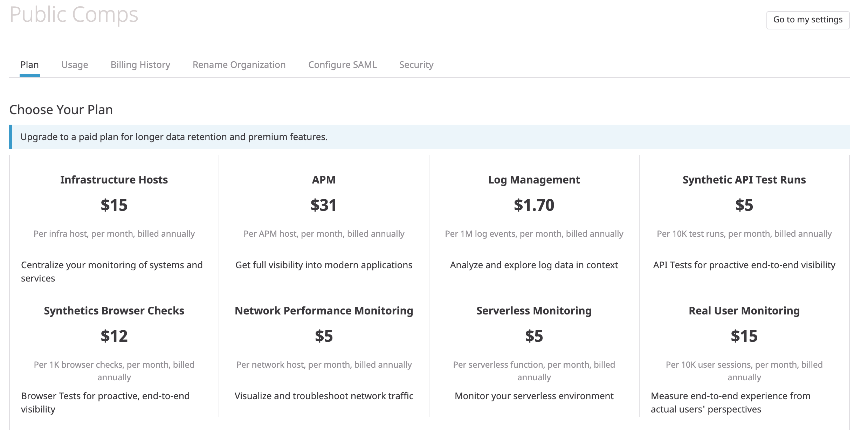Click the $12 browser checks price
Screen dimensions: 868x430
pyautogui.click(x=114, y=336)
